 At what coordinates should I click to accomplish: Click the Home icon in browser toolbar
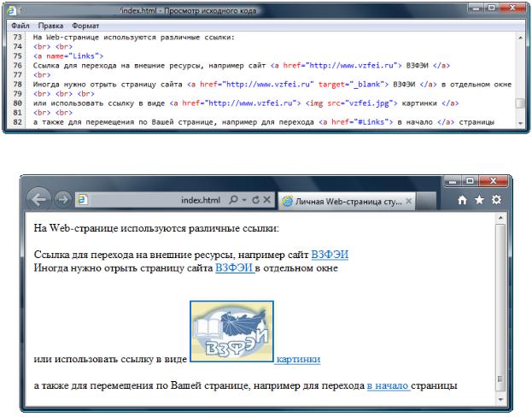462,200
